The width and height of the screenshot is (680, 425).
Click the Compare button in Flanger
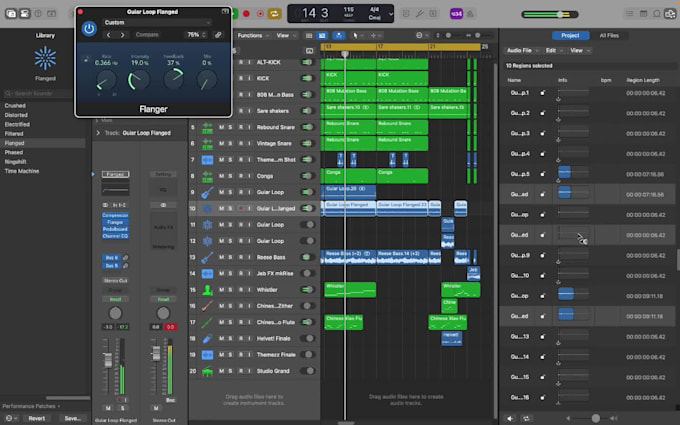tap(147, 35)
